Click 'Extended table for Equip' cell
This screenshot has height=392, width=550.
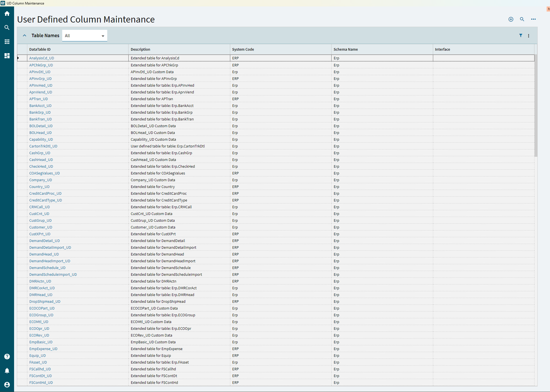coord(179,355)
